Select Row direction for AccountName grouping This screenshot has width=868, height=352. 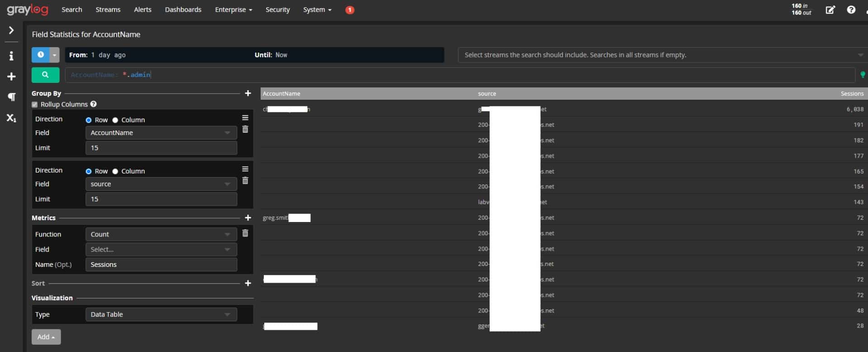point(89,120)
